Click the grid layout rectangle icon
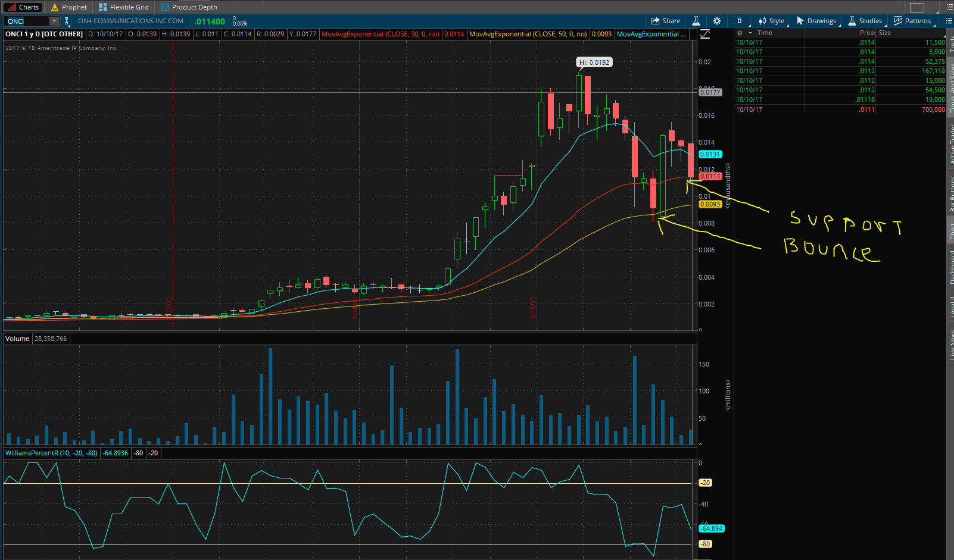This screenshot has height=560, width=954. point(917,7)
